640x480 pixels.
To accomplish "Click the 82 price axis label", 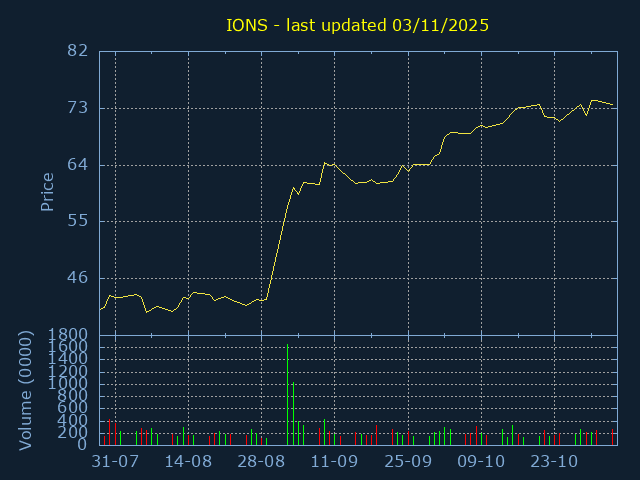I will click(78, 51).
